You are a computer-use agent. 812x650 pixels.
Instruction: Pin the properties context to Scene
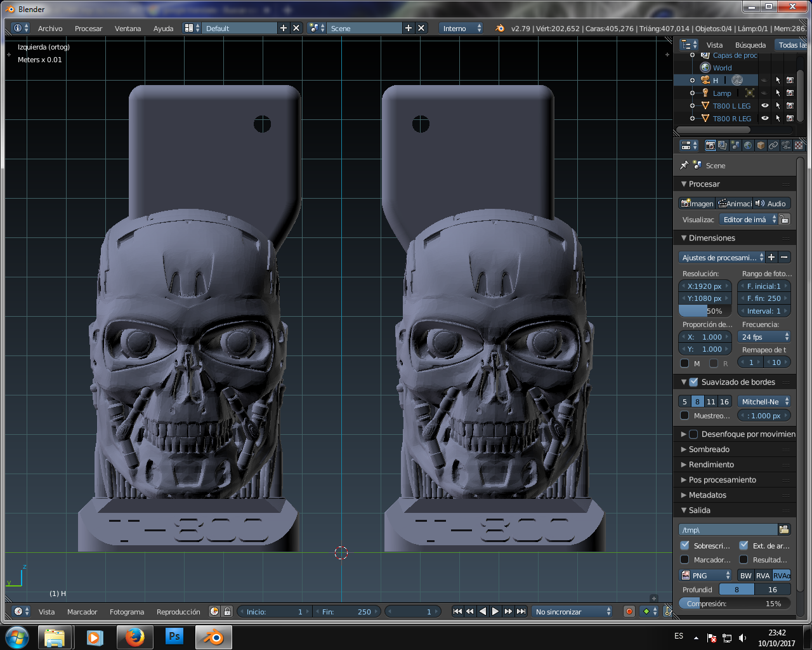(x=684, y=165)
